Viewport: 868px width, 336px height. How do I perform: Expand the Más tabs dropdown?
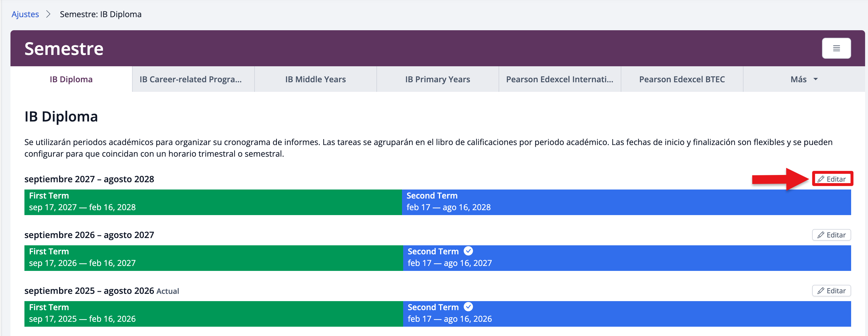click(x=804, y=79)
